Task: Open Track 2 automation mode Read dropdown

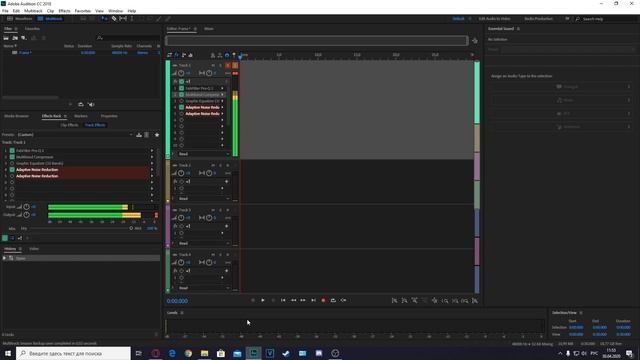Action: (x=203, y=198)
